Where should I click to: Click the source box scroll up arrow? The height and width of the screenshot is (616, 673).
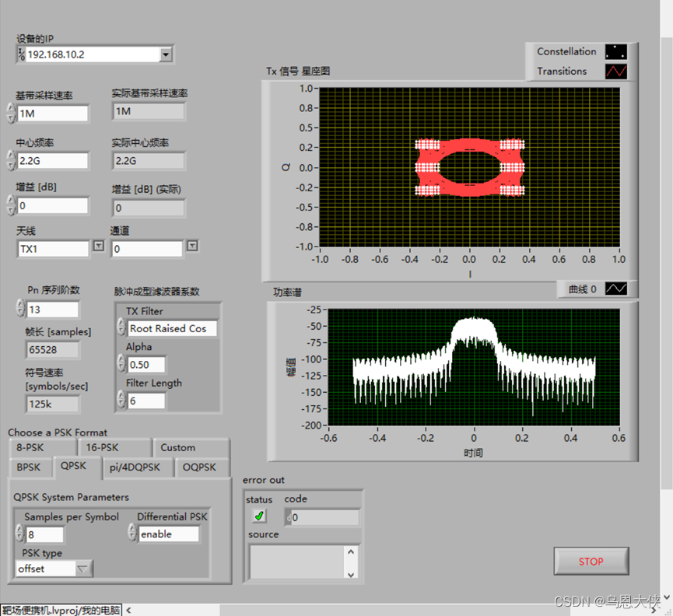(x=351, y=551)
